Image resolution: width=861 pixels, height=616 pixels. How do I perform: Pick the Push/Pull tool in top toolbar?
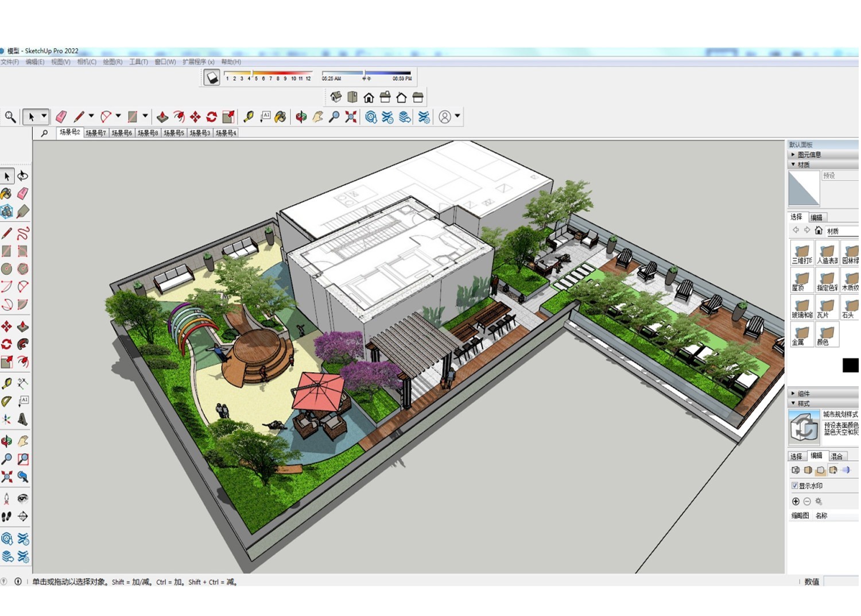(162, 117)
